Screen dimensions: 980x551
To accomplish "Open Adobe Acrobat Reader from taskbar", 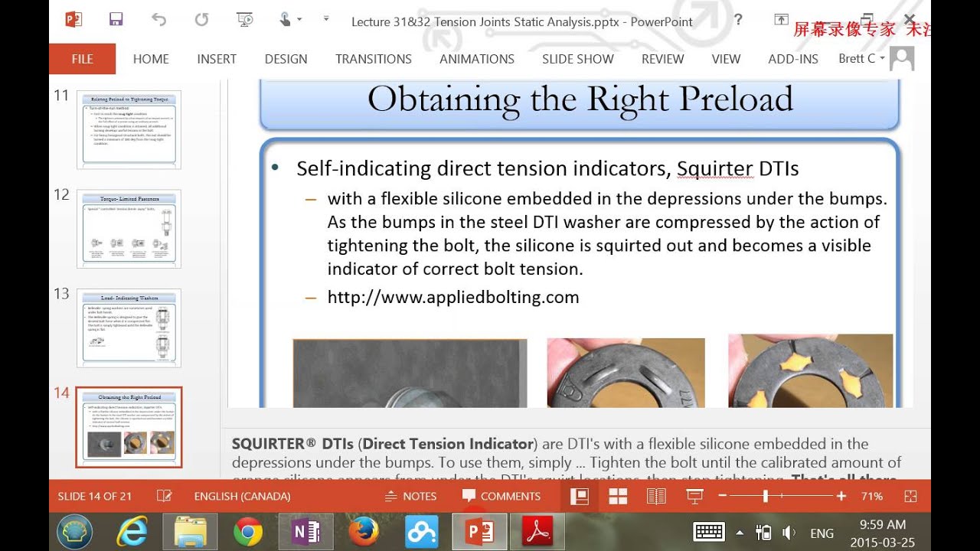I will pos(537,532).
